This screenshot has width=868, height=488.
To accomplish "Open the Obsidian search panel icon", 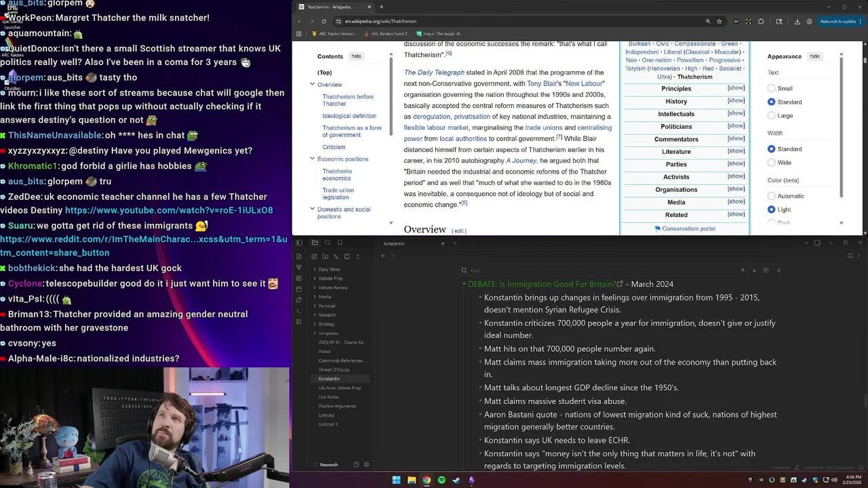I will tap(328, 243).
